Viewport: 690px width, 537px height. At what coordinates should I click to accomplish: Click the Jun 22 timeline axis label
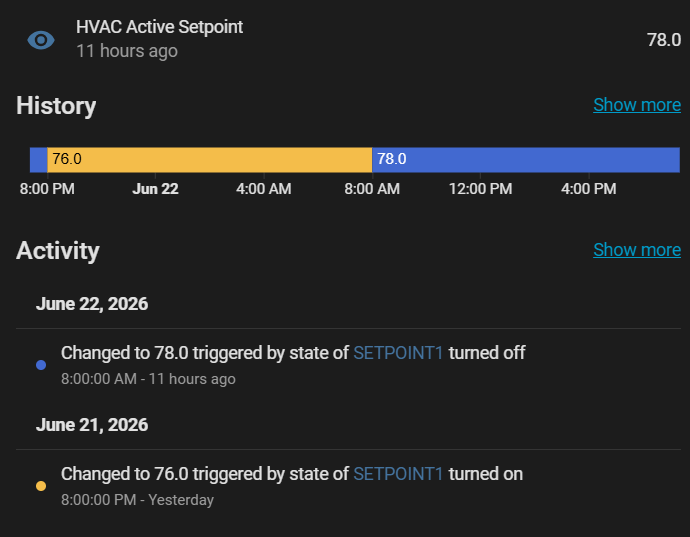tap(155, 189)
